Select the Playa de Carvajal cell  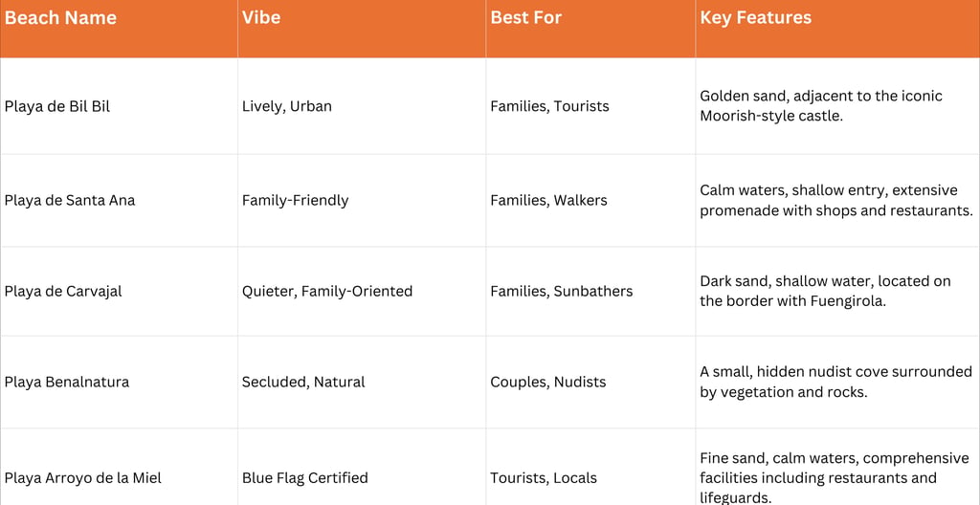click(x=119, y=292)
